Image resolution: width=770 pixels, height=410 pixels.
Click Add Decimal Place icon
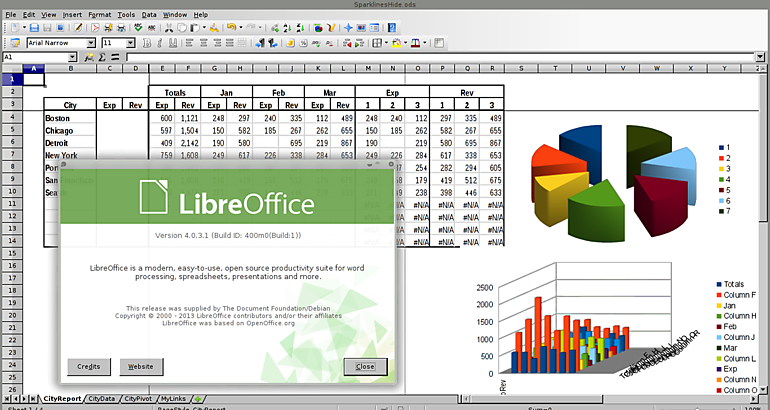coord(316,43)
